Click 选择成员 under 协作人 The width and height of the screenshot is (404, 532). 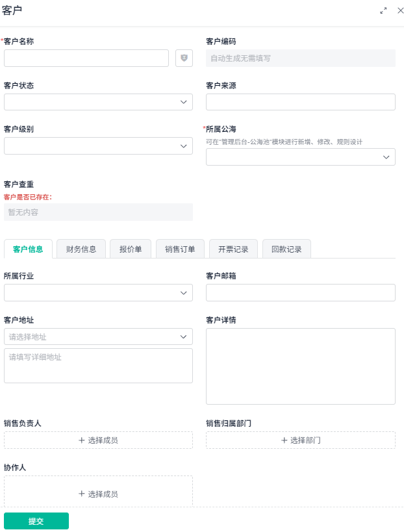click(x=98, y=493)
